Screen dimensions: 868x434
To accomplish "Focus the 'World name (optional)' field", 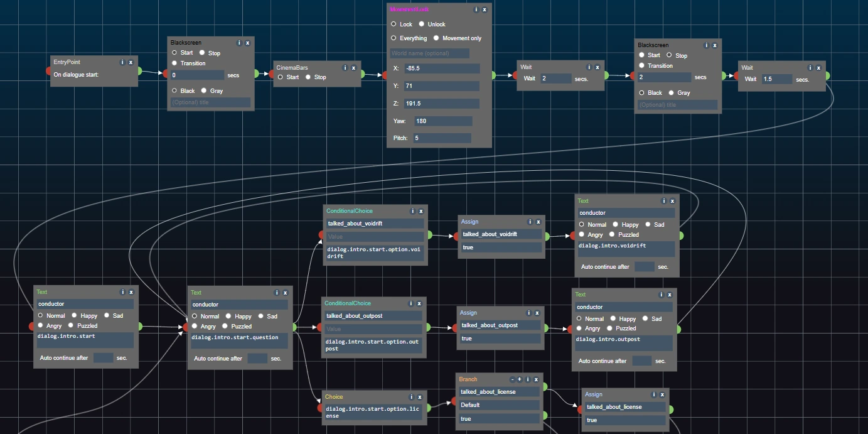I will point(429,53).
